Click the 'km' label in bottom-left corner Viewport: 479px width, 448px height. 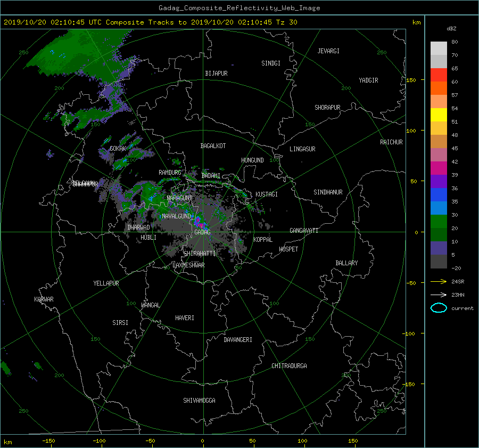pos(7,442)
